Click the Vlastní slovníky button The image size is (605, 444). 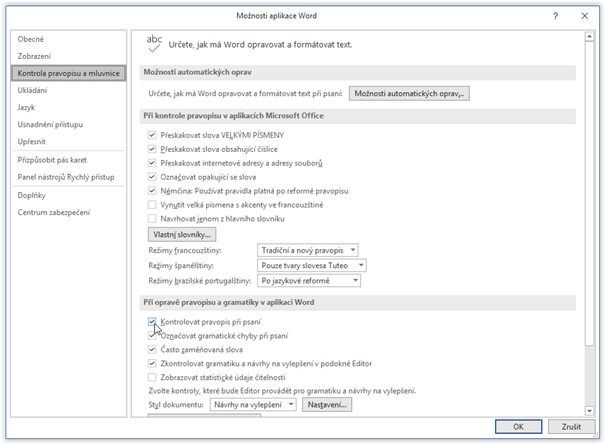[182, 235]
